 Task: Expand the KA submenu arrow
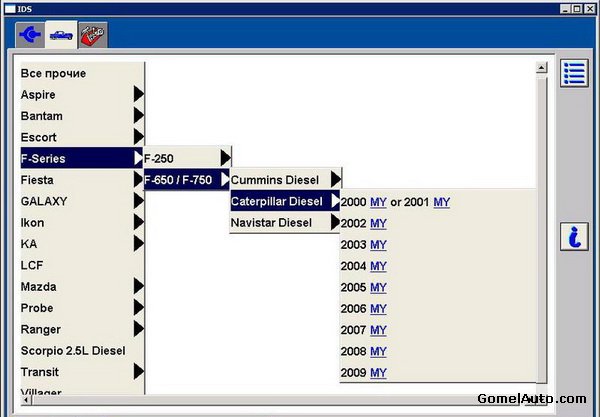(x=139, y=243)
